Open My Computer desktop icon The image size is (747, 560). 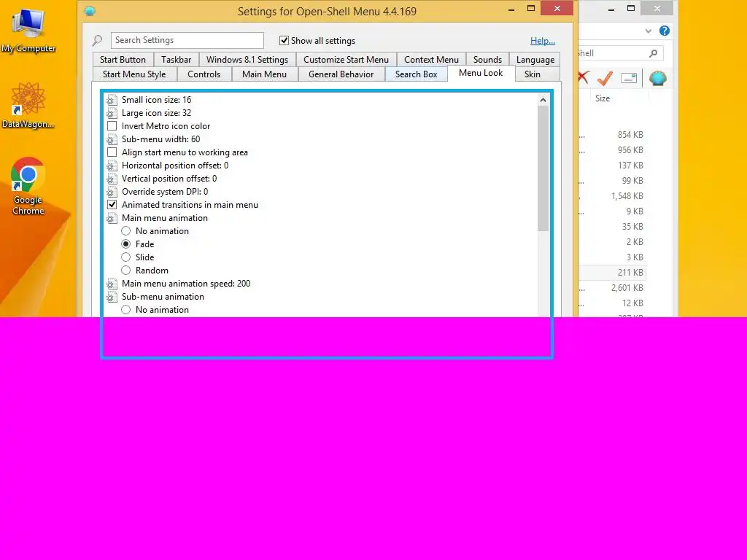(x=28, y=31)
